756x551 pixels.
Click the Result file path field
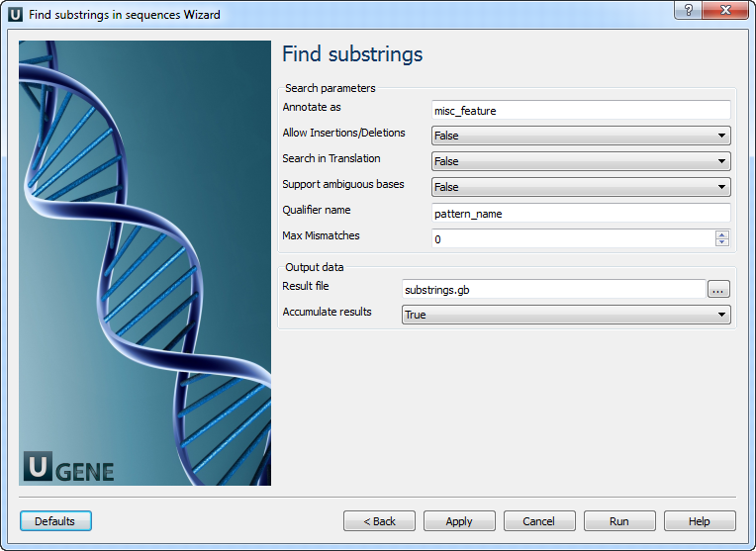pos(553,289)
